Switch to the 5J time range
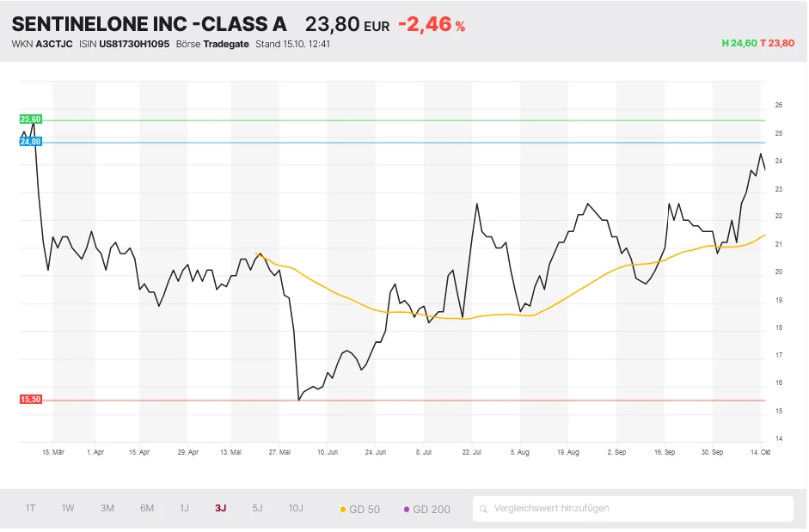The width and height of the screenshot is (809, 532). pos(257,508)
